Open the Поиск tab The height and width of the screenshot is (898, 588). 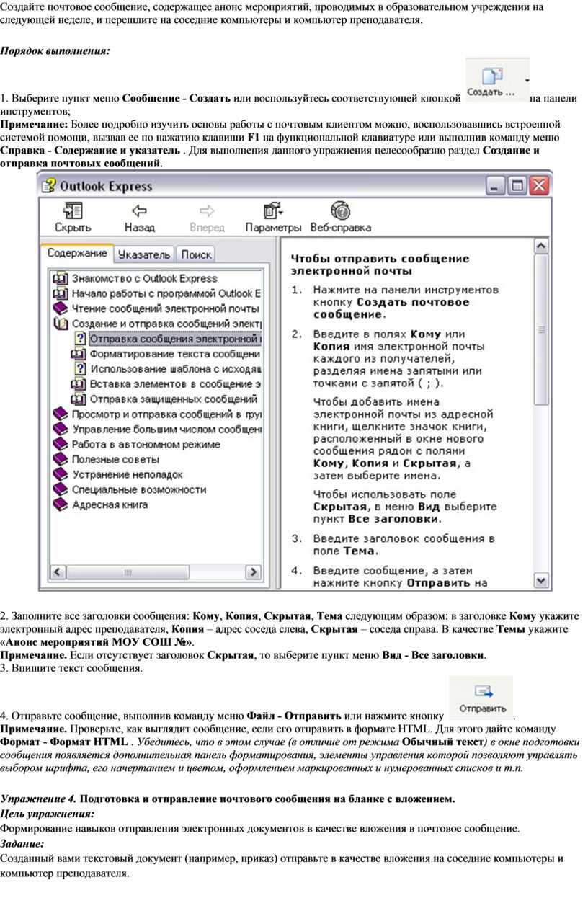pos(196,254)
